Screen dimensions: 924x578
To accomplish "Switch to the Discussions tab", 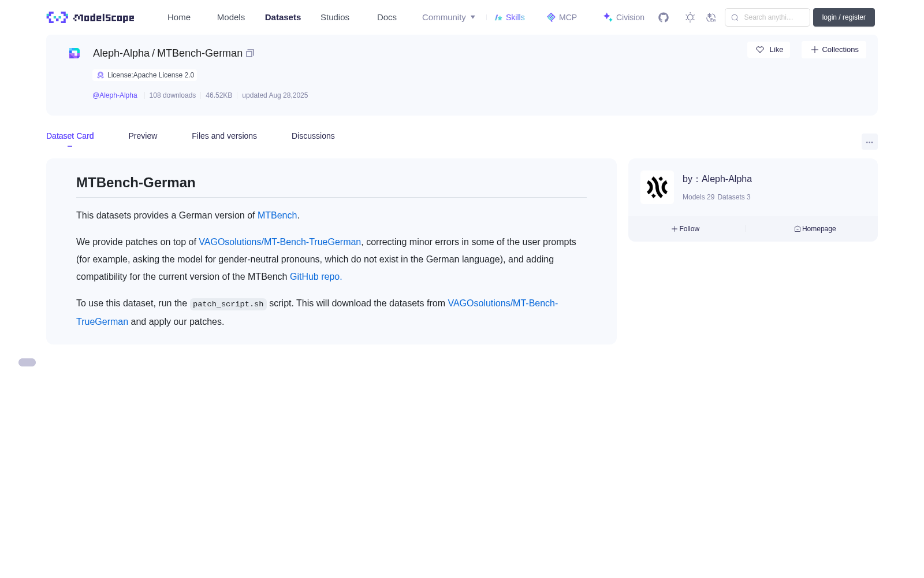I will coord(313,136).
